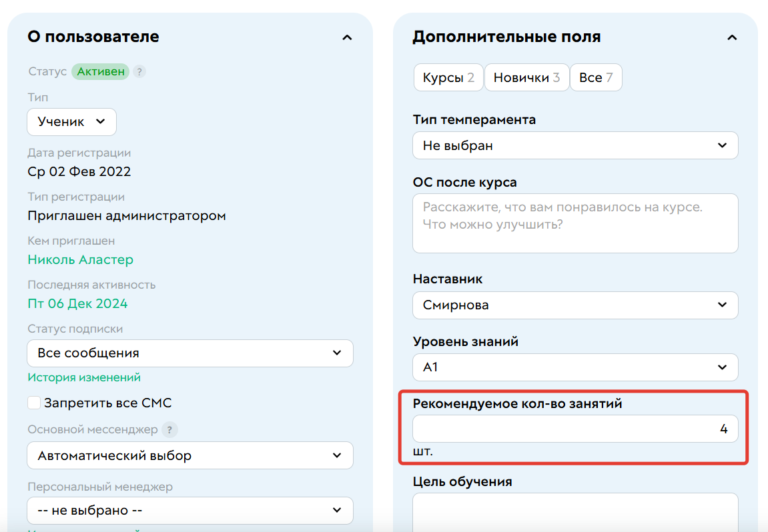Screen dimensions: 768x532
Task: Open the Тип темперамента dropdown
Action: pyautogui.click(x=575, y=145)
